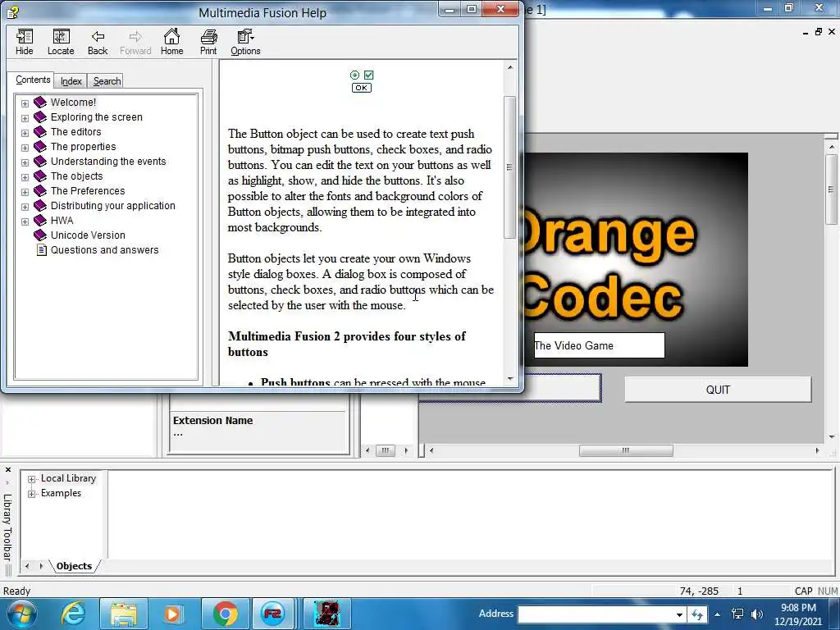The width and height of the screenshot is (840, 630).
Task: Open the Questions and answers topic
Action: point(104,249)
